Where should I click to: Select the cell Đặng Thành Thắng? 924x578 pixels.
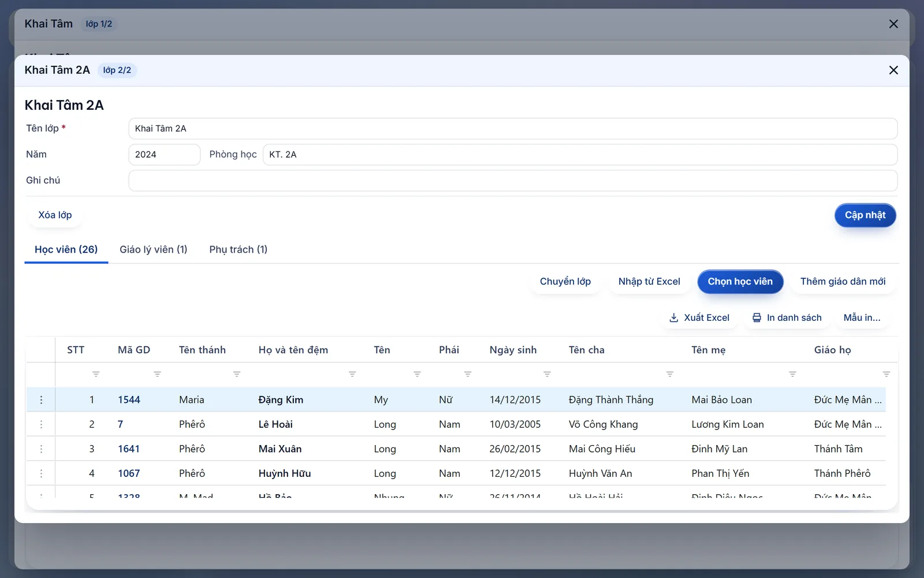pos(611,400)
